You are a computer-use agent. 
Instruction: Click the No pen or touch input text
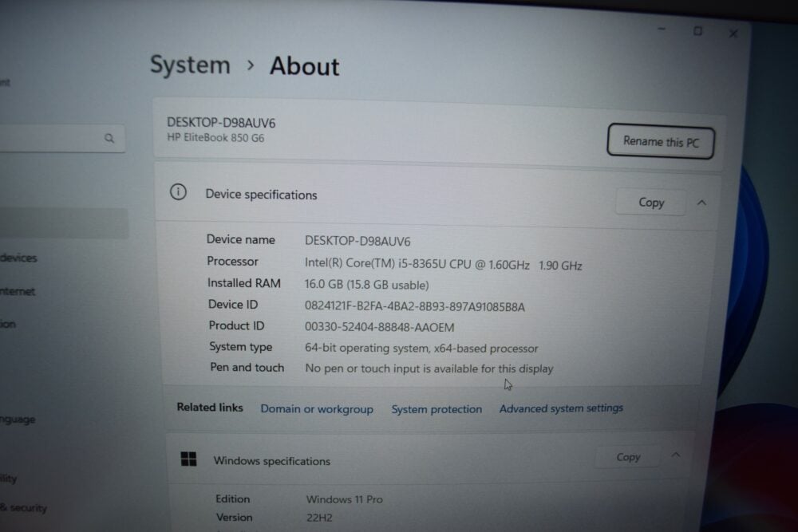coord(429,368)
